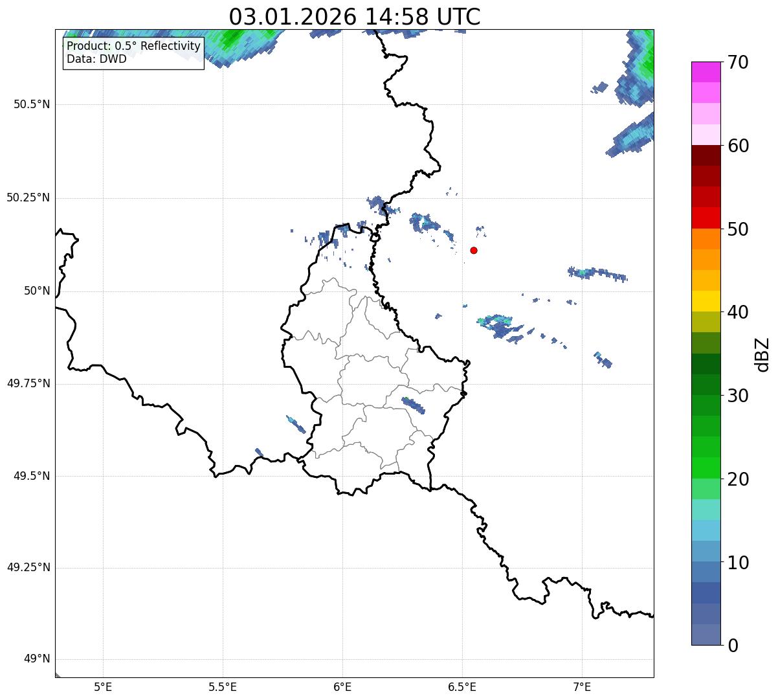This screenshot has height=700, width=778.
Task: Click the colorbar 70 tick label
Action: [x=738, y=63]
